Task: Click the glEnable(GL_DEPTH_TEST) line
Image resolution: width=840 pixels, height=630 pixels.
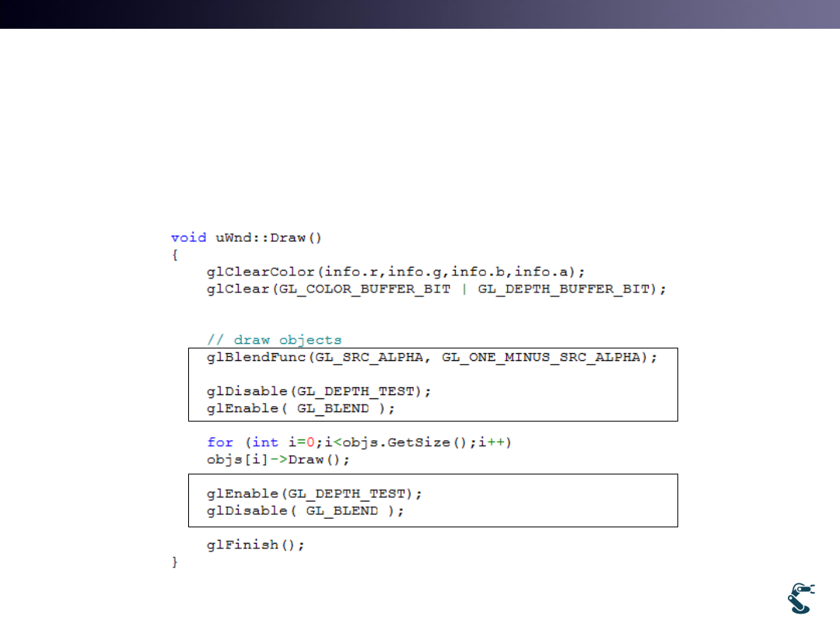Action: click(314, 494)
